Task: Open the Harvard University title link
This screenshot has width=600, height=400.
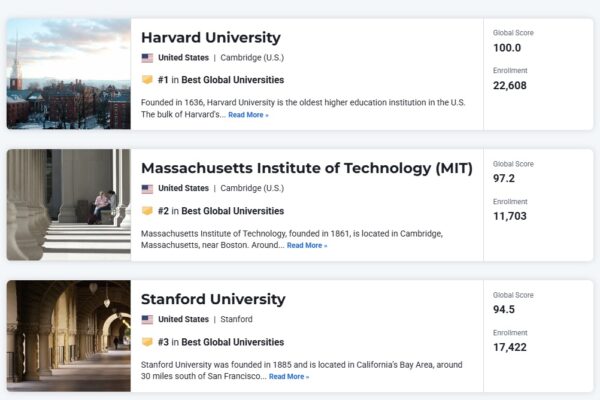Action: [211, 37]
